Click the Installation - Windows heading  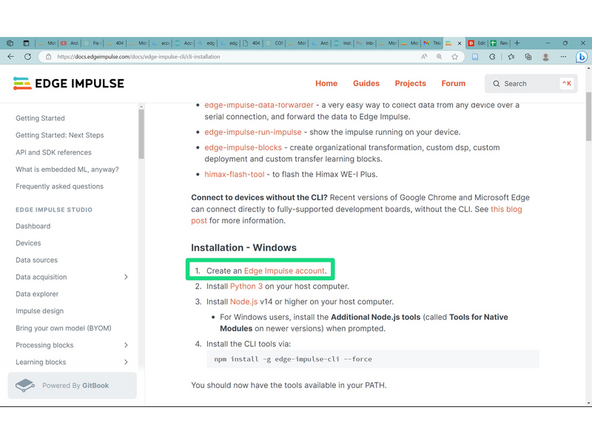(244, 248)
